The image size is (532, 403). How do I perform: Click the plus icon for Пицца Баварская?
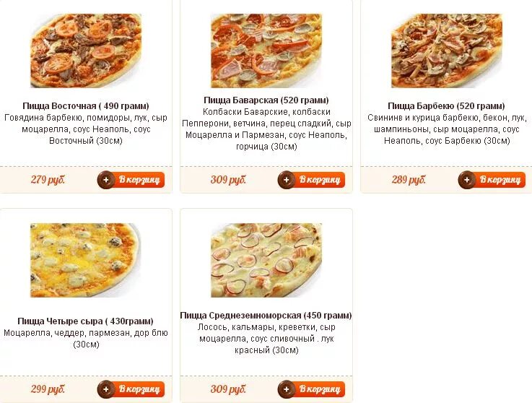[x=287, y=180]
